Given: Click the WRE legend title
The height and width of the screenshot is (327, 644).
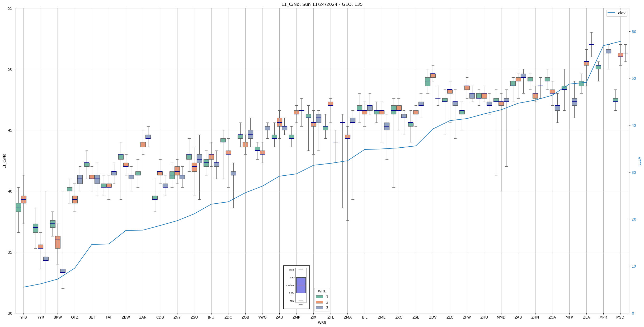Looking at the screenshot, I should 322,291.
